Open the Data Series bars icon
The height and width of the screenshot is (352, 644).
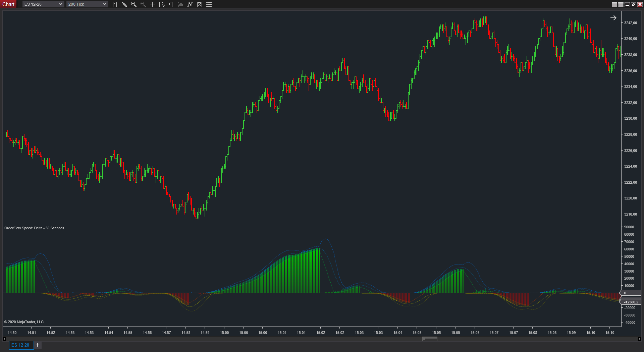click(x=181, y=4)
